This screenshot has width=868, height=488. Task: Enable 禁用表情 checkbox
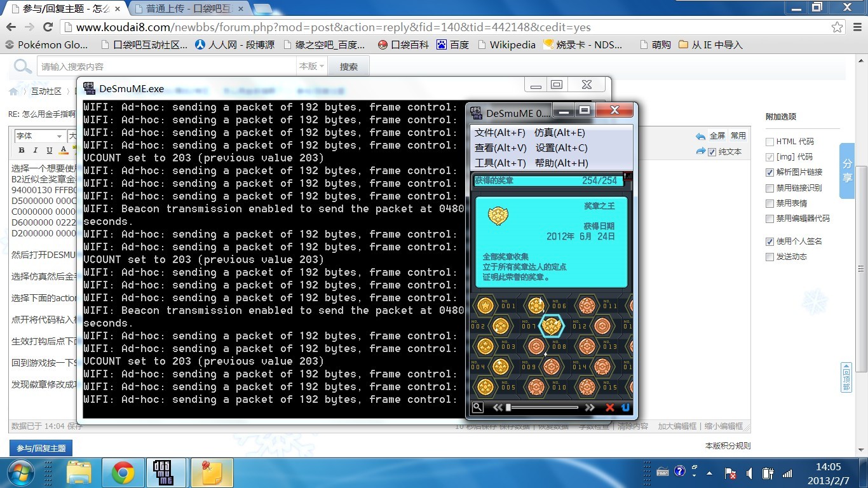770,203
